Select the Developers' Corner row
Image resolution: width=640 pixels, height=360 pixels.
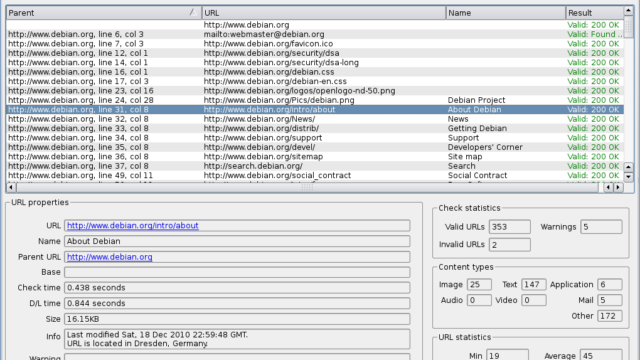coord(315,147)
